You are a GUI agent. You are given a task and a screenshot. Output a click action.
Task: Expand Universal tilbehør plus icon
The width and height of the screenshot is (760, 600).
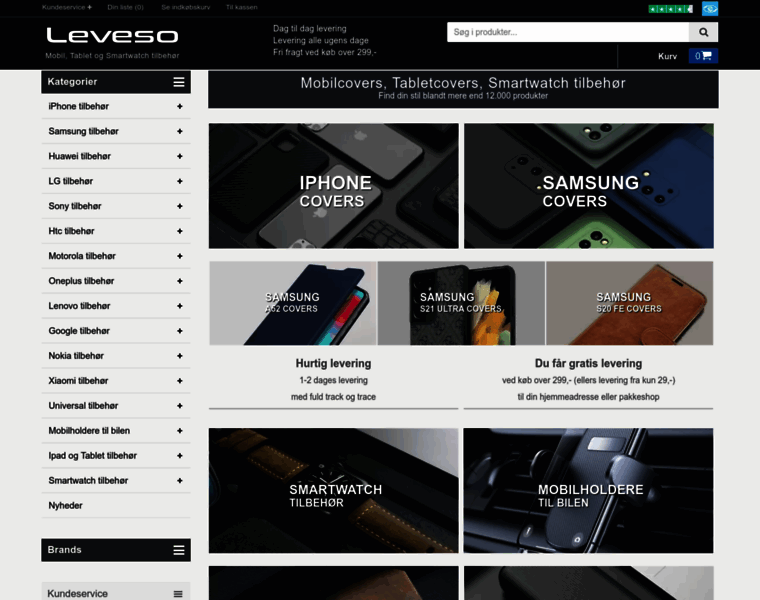tap(180, 406)
